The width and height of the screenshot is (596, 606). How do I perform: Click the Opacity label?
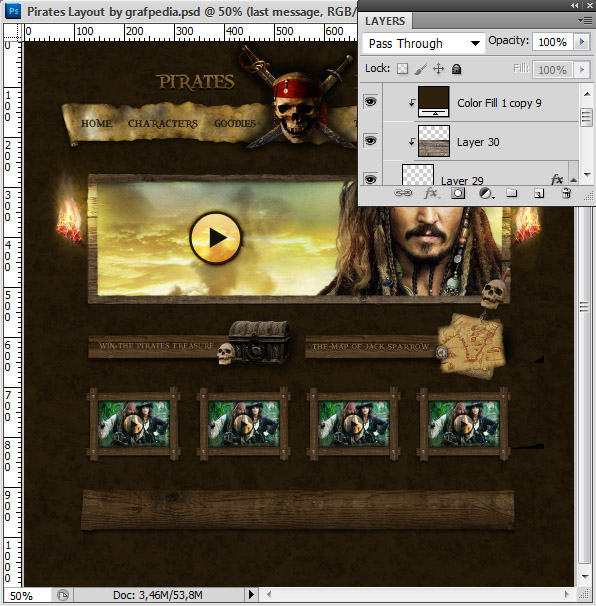(508, 41)
